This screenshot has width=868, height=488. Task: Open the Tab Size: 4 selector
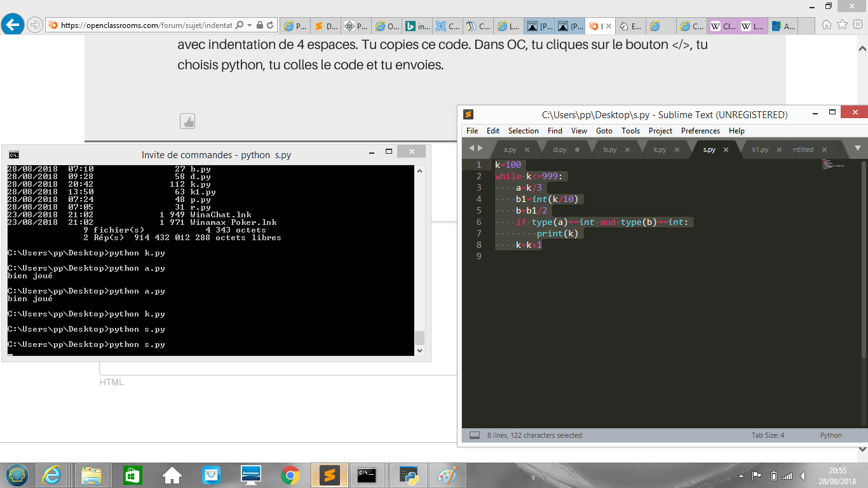click(x=768, y=435)
